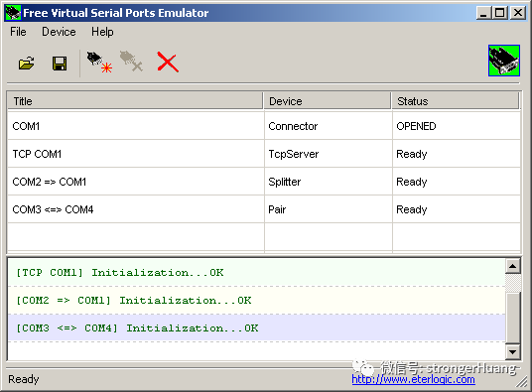The image size is (532, 392).
Task: Click the grayed-out remove device icon
Action: [131, 62]
